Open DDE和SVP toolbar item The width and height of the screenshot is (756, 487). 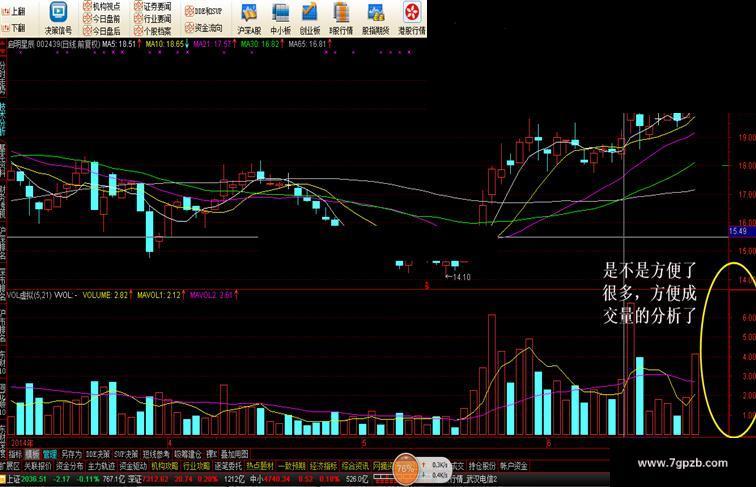[x=204, y=11]
